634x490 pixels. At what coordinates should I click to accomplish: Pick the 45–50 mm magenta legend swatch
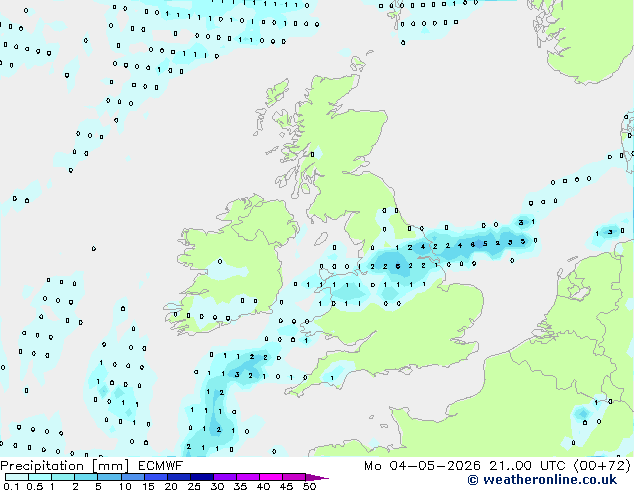(294, 477)
